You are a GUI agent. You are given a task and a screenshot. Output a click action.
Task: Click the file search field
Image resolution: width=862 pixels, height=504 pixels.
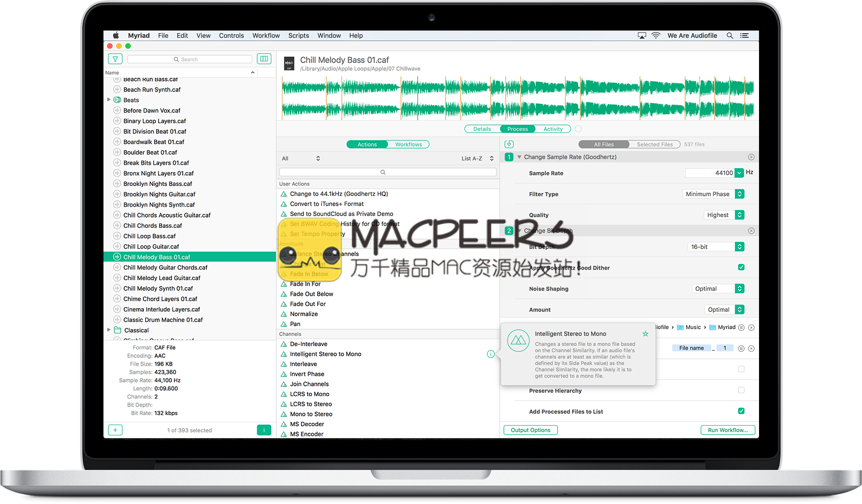point(190,59)
